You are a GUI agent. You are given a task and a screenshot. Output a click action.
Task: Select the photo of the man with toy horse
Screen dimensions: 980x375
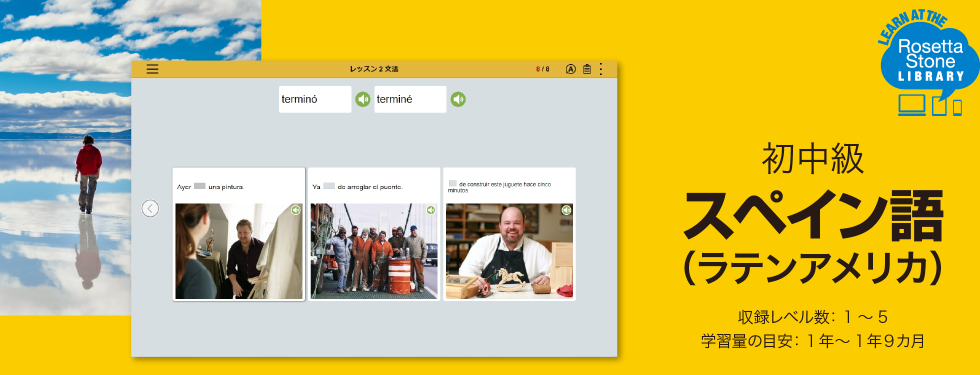[509, 251]
